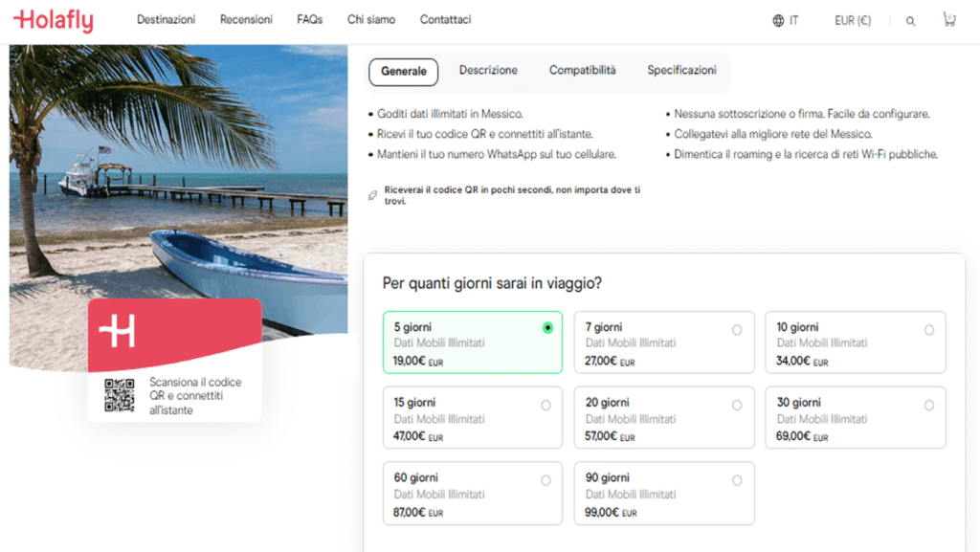Screen dimensions: 980x552
Task: Click the QR code image
Action: (120, 395)
